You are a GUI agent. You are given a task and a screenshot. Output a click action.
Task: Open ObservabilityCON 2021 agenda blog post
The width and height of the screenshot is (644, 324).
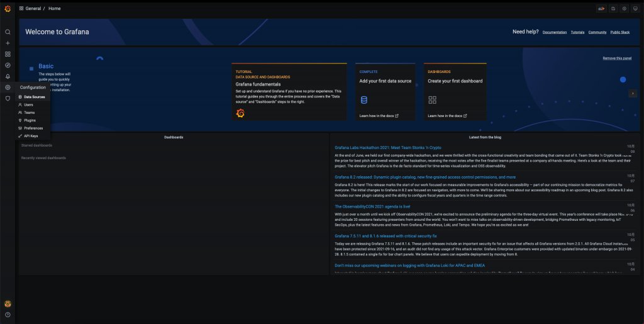[372, 207]
